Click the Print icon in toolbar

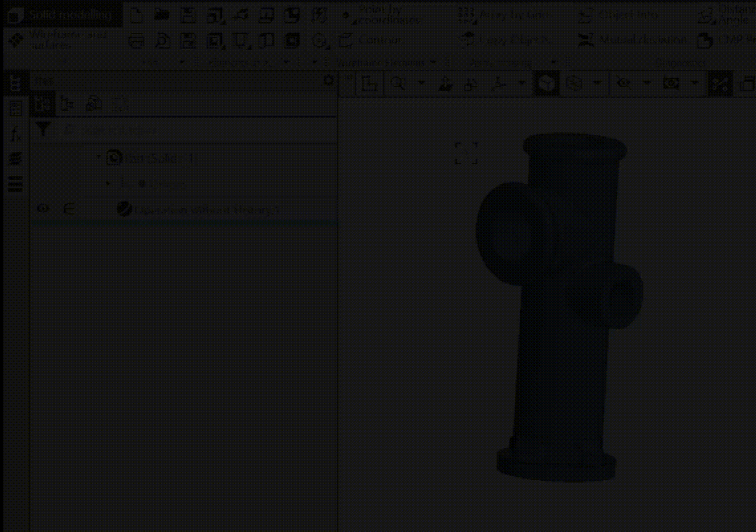coord(136,41)
